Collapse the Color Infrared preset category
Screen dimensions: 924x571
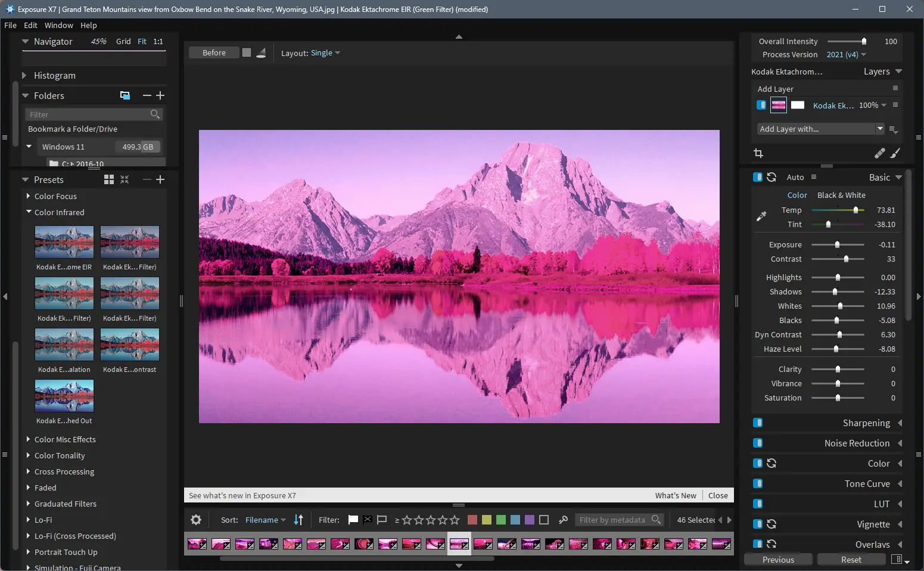point(29,212)
